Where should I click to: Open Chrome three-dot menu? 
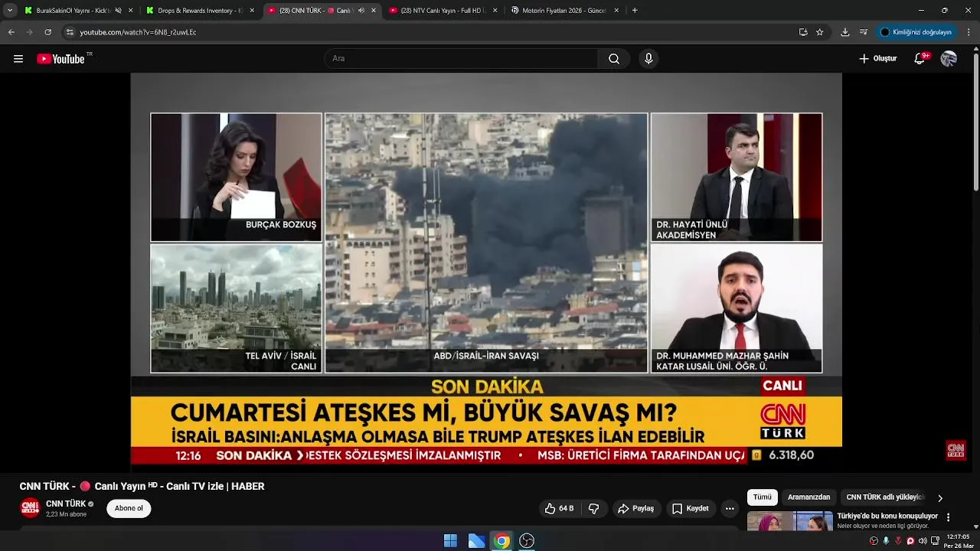969,32
